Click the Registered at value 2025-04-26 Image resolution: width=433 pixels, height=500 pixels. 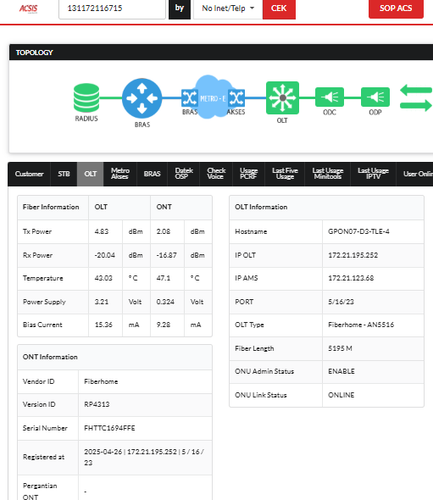pos(144,457)
